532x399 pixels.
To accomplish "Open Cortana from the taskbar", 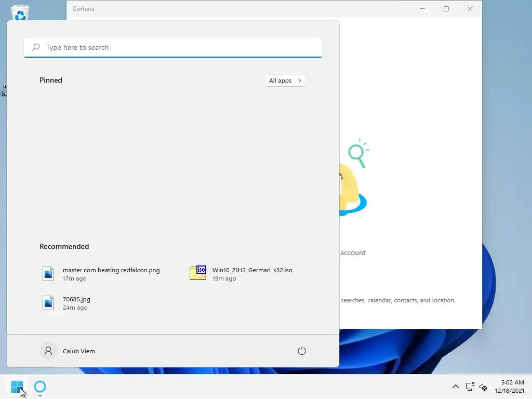I will coord(40,387).
